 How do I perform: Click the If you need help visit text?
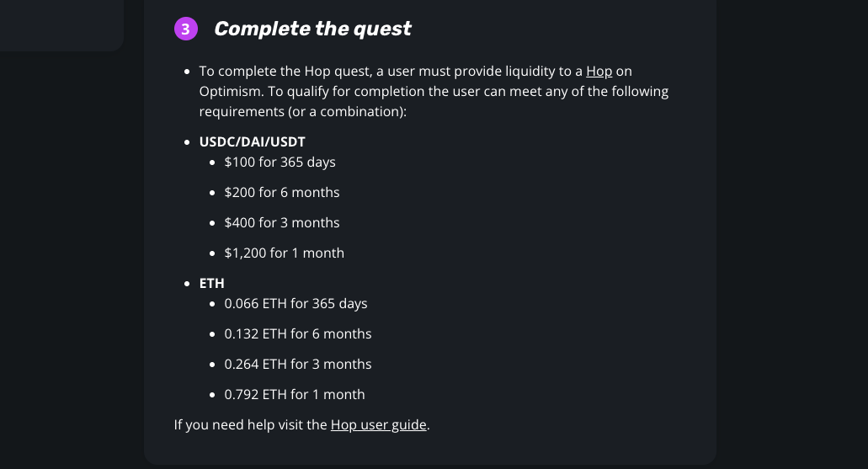[250, 424]
